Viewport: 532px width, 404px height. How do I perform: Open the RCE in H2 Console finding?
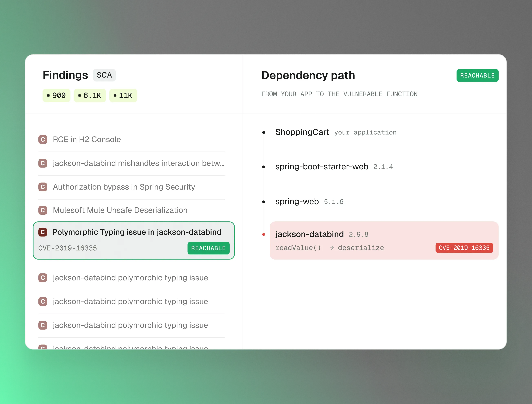coord(132,140)
